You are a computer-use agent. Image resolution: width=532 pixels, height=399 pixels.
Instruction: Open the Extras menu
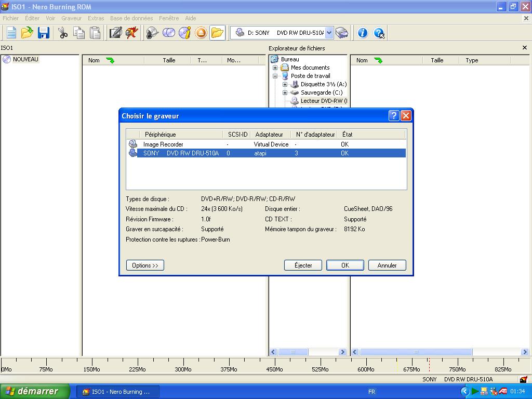[96, 18]
